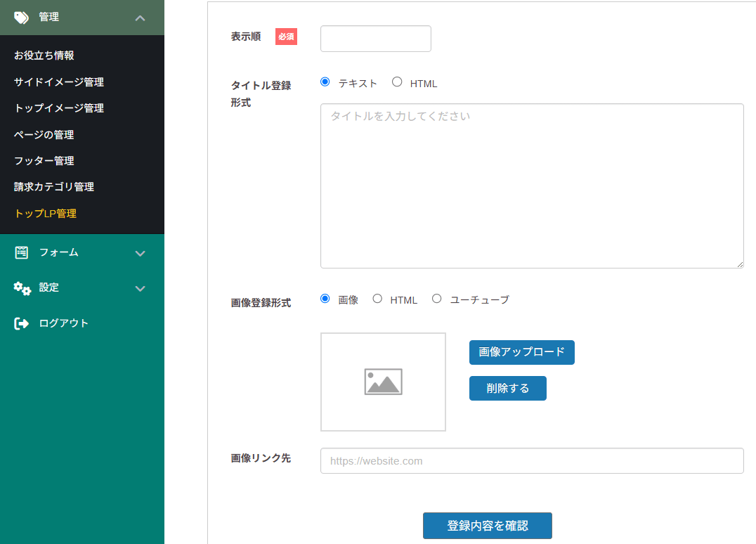Expand the フォーム section chevron
Image resolution: width=756 pixels, height=544 pixels.
(x=141, y=254)
